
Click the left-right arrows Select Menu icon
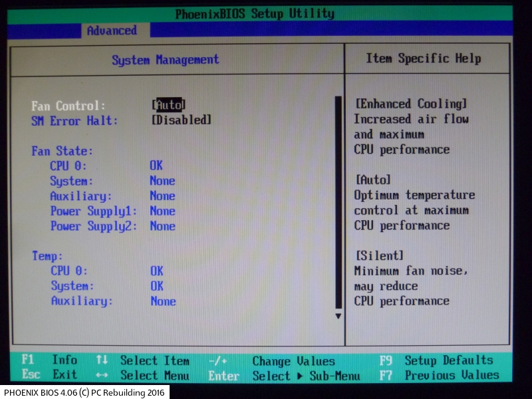coord(102,375)
